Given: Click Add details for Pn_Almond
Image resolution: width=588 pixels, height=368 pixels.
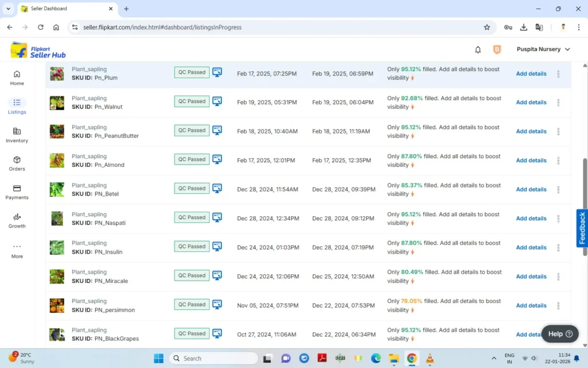Looking at the screenshot, I should (531, 160).
